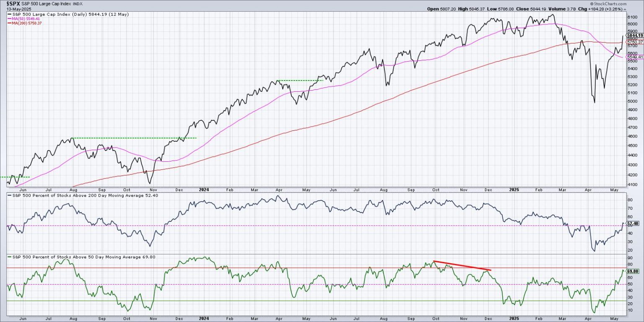This screenshot has height=322, width=644.
Task: Select the MA(50) 5549.41 legend entry
Action: point(26,19)
